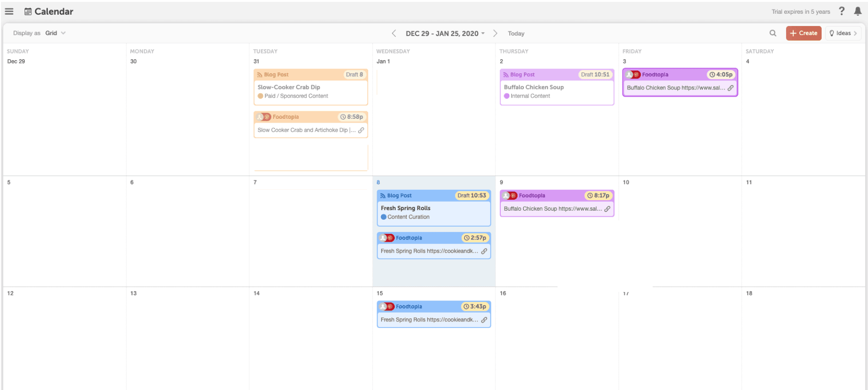Go to next date range arrow
868x390 pixels.
[495, 33]
